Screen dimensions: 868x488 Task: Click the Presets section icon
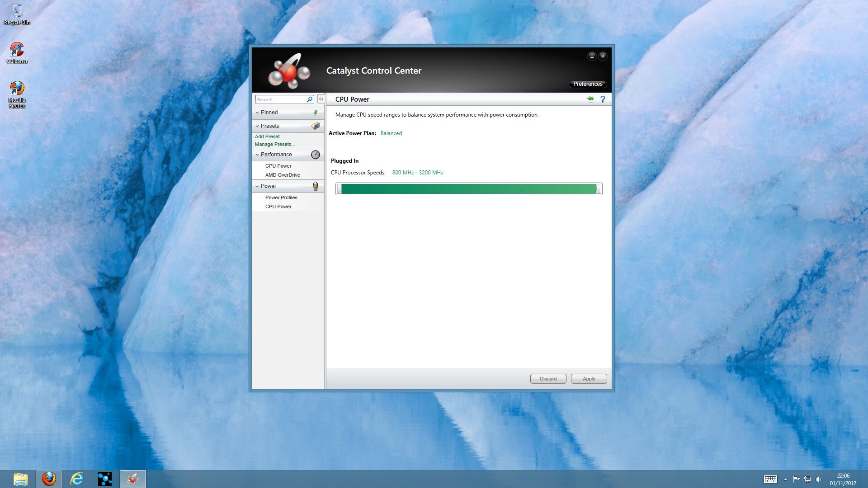click(316, 126)
